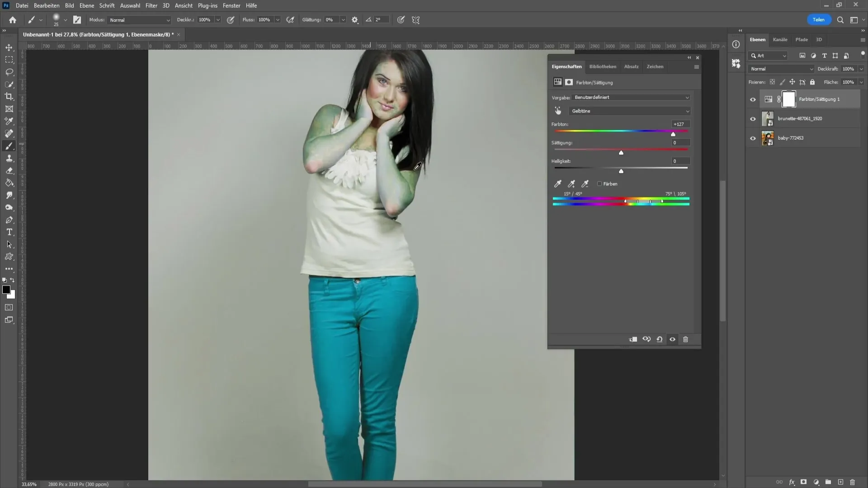This screenshot has height=488, width=868.
Task: Open the Filter menu
Action: coord(151,5)
